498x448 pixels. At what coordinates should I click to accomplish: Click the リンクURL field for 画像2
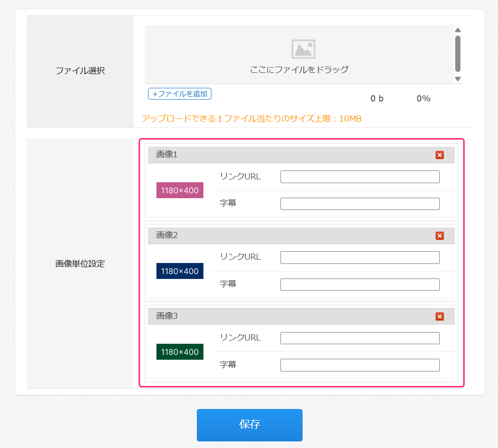pos(360,257)
